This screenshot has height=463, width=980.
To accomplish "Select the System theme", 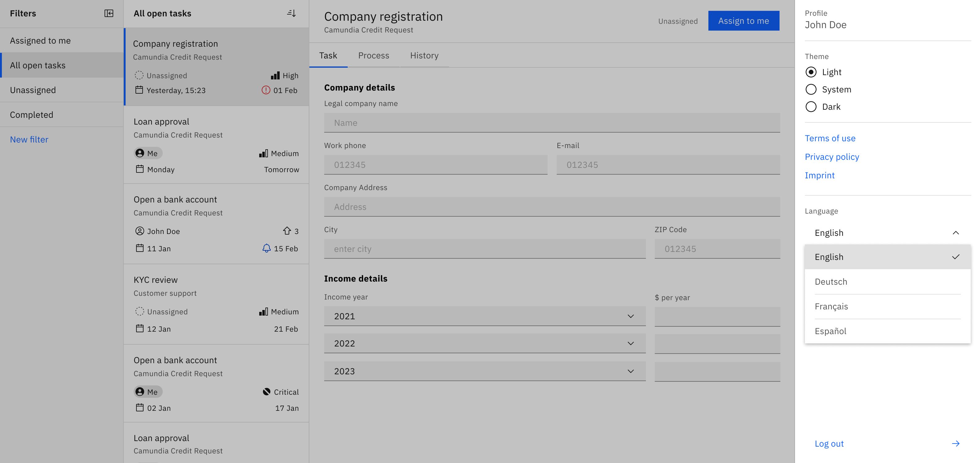I will tap(811, 89).
